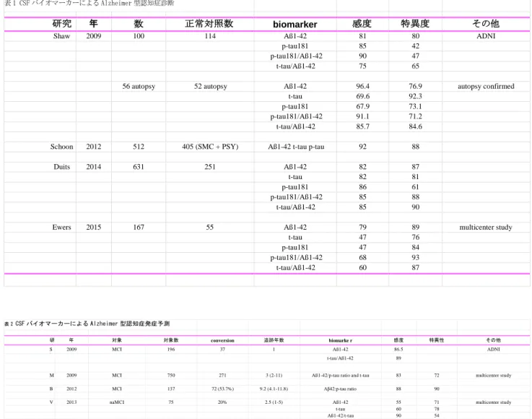Click the 196 subject count cell
Image resolution: width=532 pixels, height=419 pixels.
click(171, 350)
